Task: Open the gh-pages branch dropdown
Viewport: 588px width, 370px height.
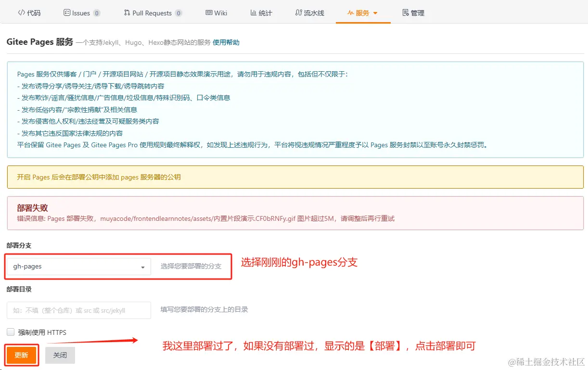Action: point(79,267)
